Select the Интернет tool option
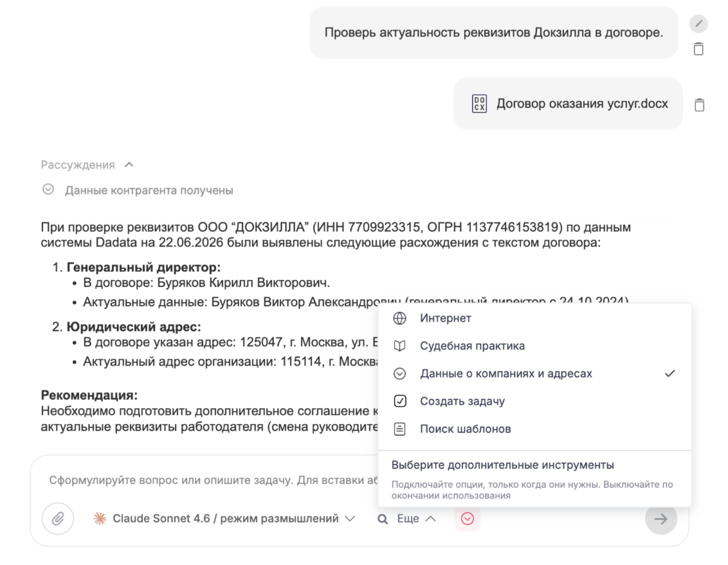The image size is (728, 565). pyautogui.click(x=535, y=319)
